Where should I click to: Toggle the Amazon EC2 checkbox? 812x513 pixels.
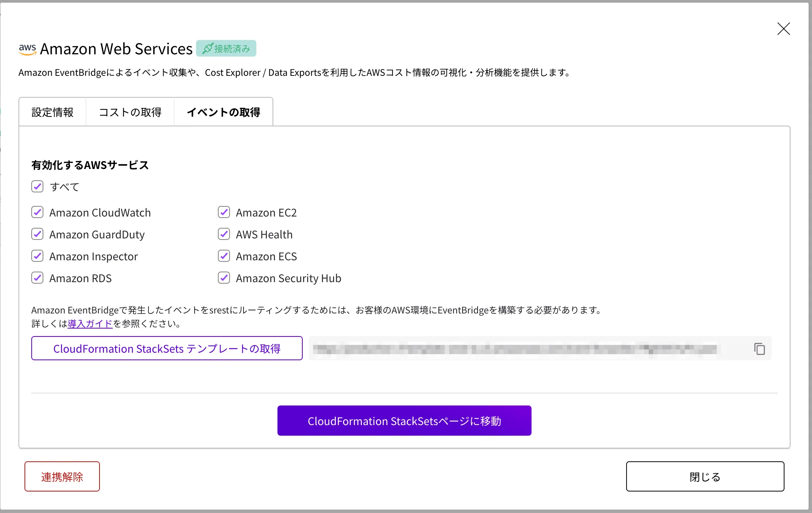click(224, 212)
